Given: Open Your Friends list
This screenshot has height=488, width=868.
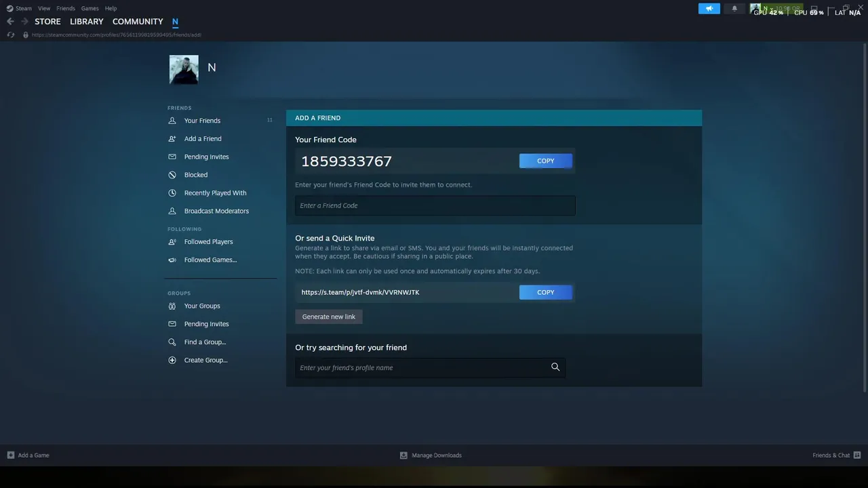Looking at the screenshot, I should click(x=202, y=121).
